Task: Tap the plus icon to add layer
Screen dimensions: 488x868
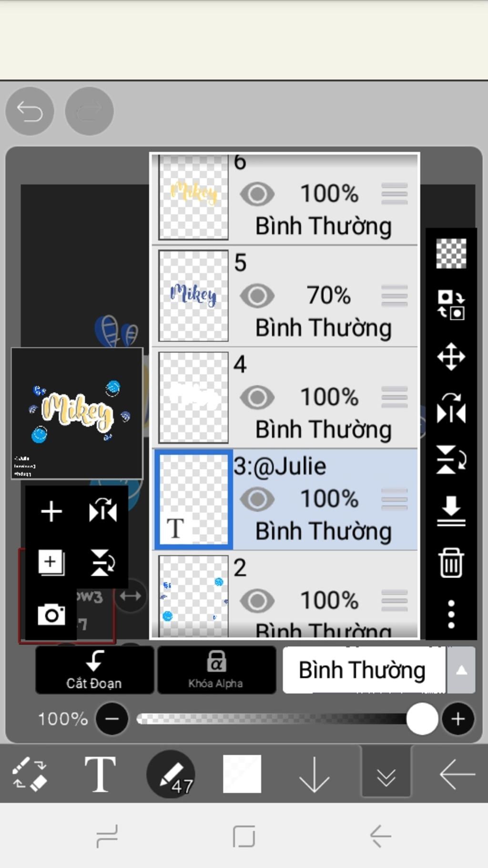Action: click(51, 511)
